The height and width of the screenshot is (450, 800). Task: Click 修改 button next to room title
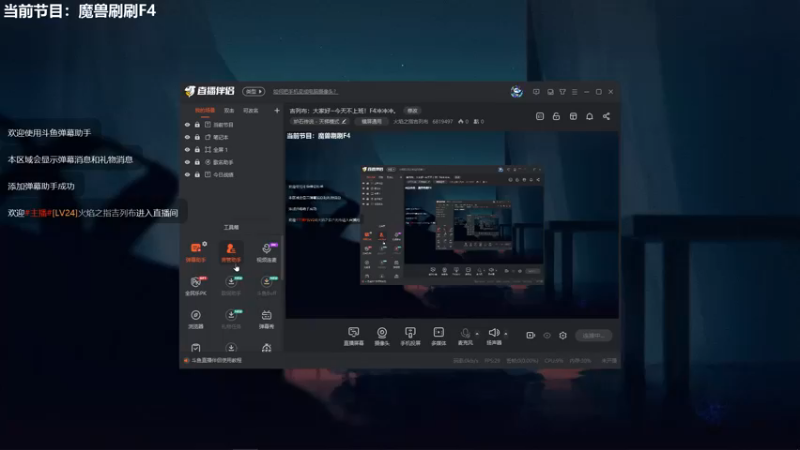point(412,110)
